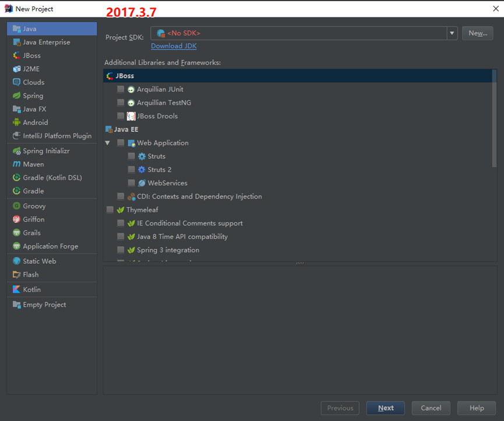Choose the Java FX folder icon
Screen dimensions: 504x421
[17, 109]
